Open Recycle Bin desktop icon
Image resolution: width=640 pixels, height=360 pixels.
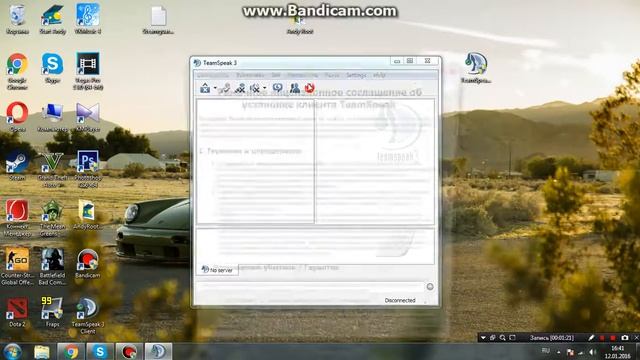coord(17,20)
